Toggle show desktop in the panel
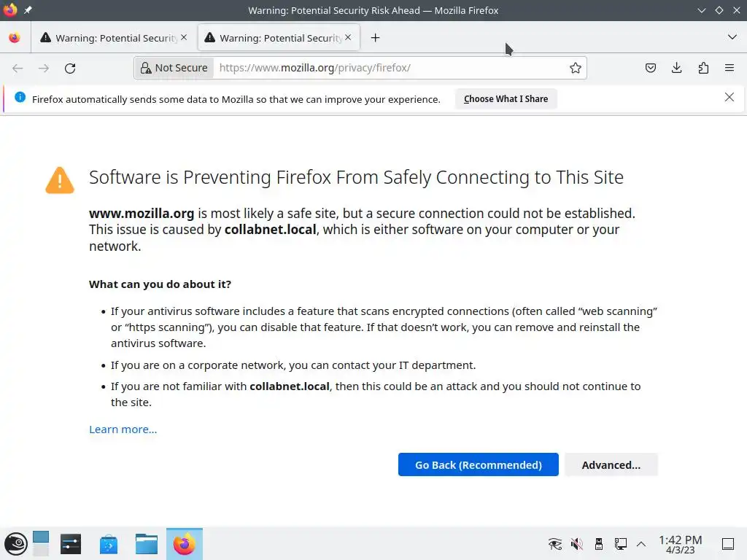 [727, 543]
